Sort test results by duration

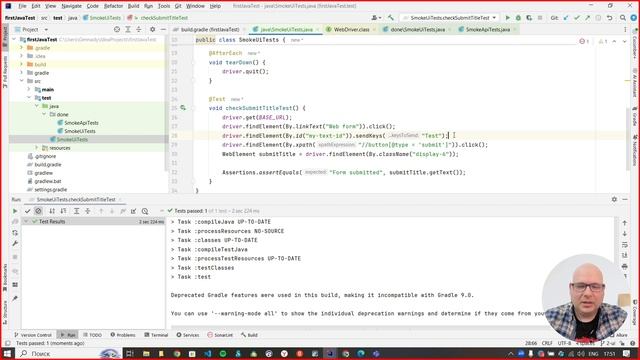pos(63,211)
